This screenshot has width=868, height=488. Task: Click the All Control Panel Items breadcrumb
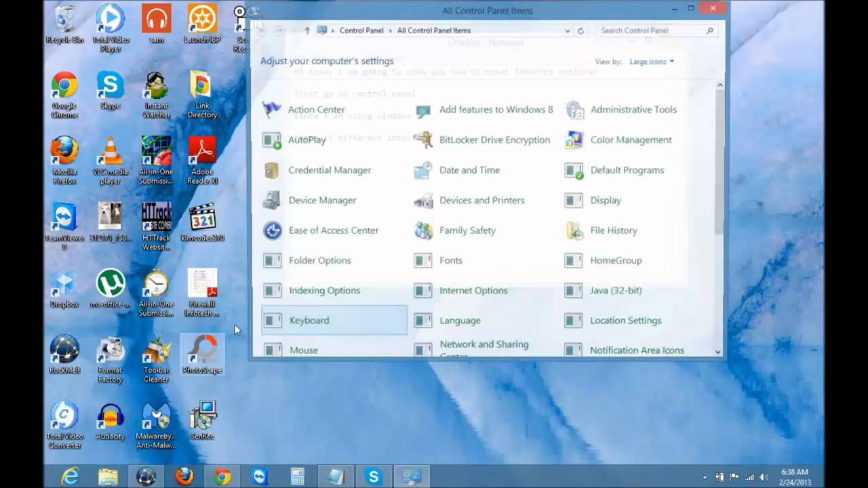coord(434,30)
